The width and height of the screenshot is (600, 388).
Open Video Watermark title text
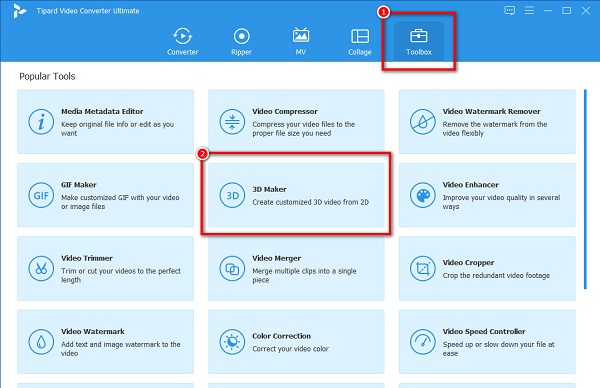(x=93, y=332)
